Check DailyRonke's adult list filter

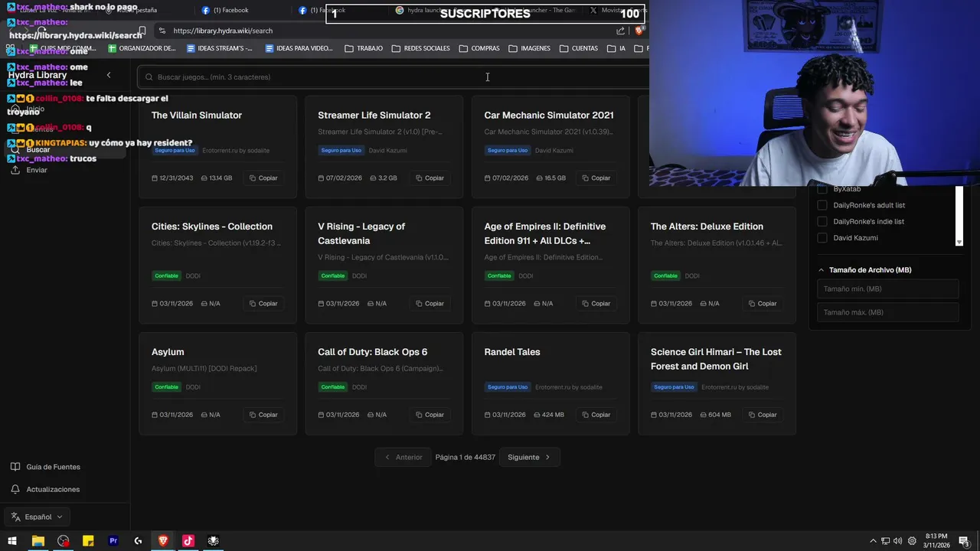[x=822, y=205]
